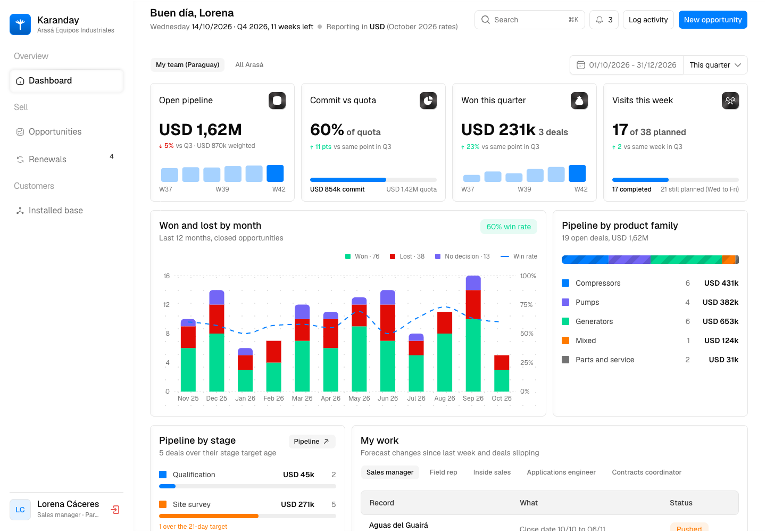Click the Sep 26 bar in chart

[x=473, y=334]
